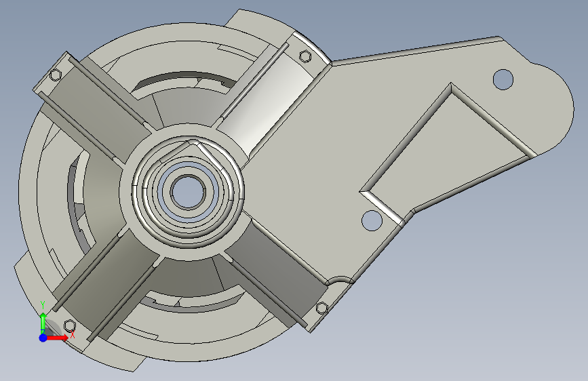The width and height of the screenshot is (588, 381).
Task: Click the green Y axis arrow of the triad
Action: point(43,323)
